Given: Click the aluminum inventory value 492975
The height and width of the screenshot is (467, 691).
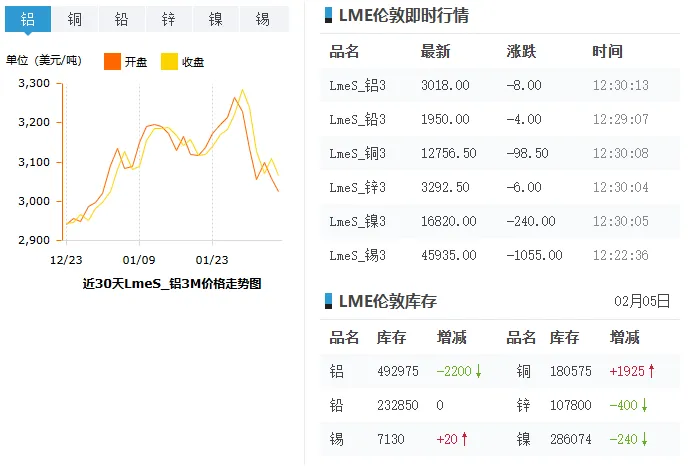Looking at the screenshot, I should point(398,371).
